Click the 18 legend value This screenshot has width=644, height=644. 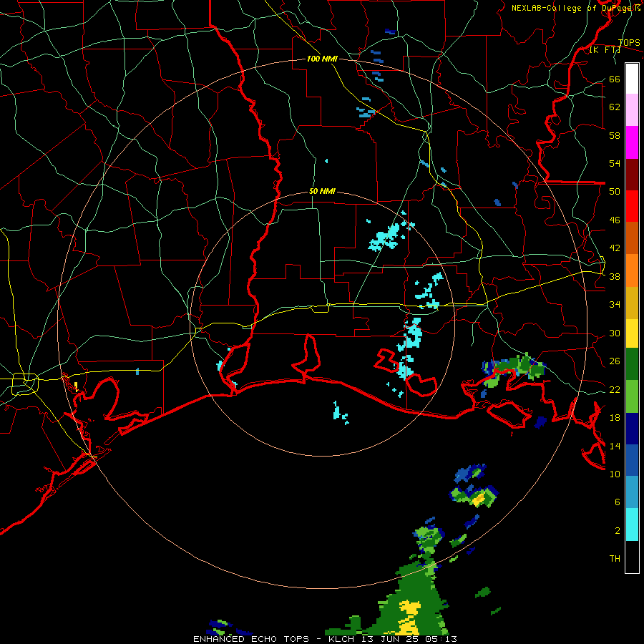(615, 418)
